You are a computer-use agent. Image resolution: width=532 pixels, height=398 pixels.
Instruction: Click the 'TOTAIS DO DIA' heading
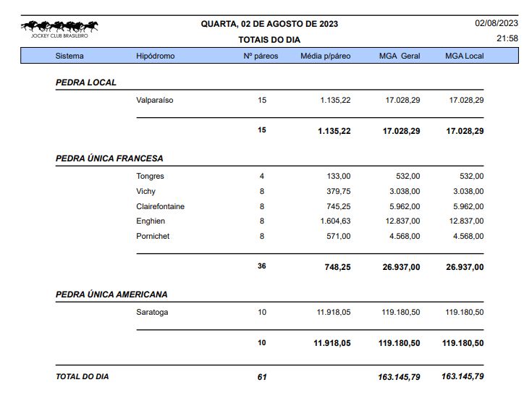pos(269,40)
